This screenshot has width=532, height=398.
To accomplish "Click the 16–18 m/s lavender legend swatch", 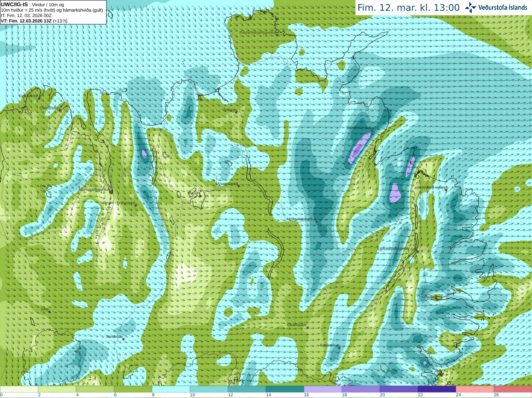I will click(323, 389).
